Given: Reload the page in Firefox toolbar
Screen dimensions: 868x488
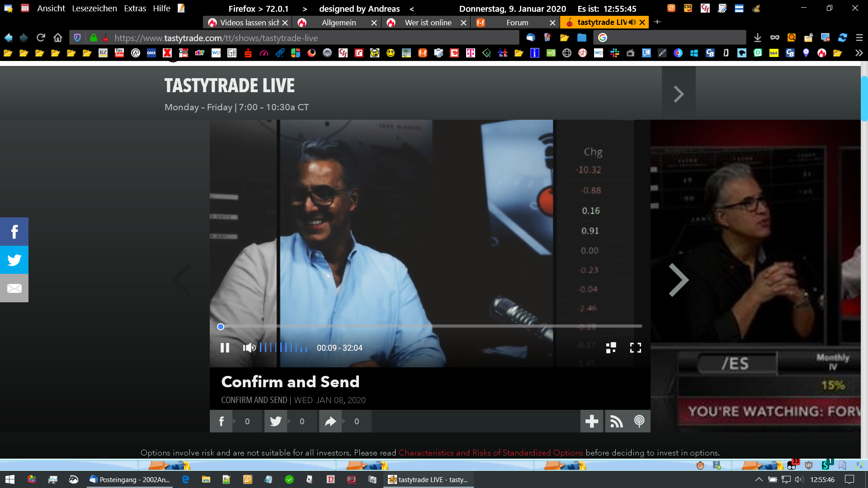Looking at the screenshot, I should (x=41, y=38).
